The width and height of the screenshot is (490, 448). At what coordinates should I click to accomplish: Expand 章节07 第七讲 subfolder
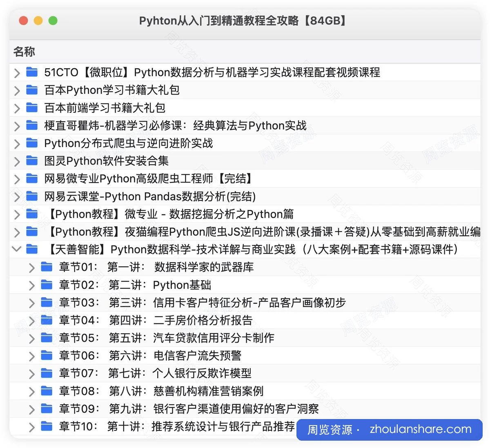pyautogui.click(x=32, y=374)
